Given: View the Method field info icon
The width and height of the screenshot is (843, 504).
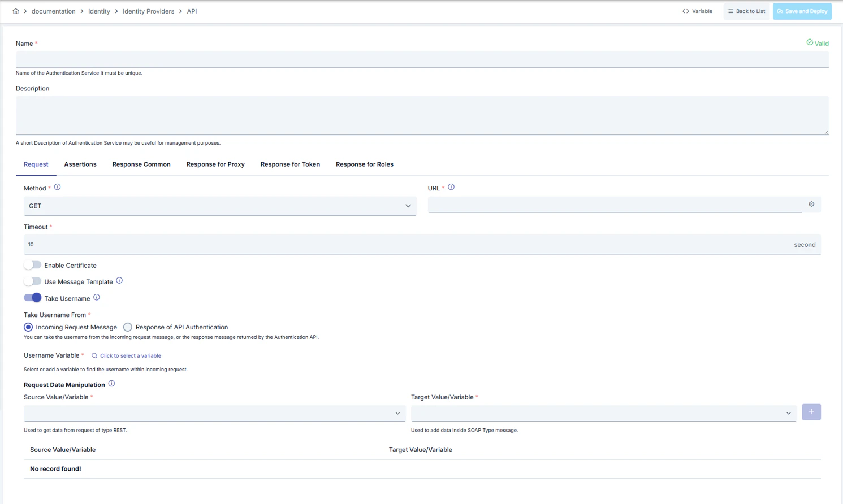Looking at the screenshot, I should [x=57, y=187].
